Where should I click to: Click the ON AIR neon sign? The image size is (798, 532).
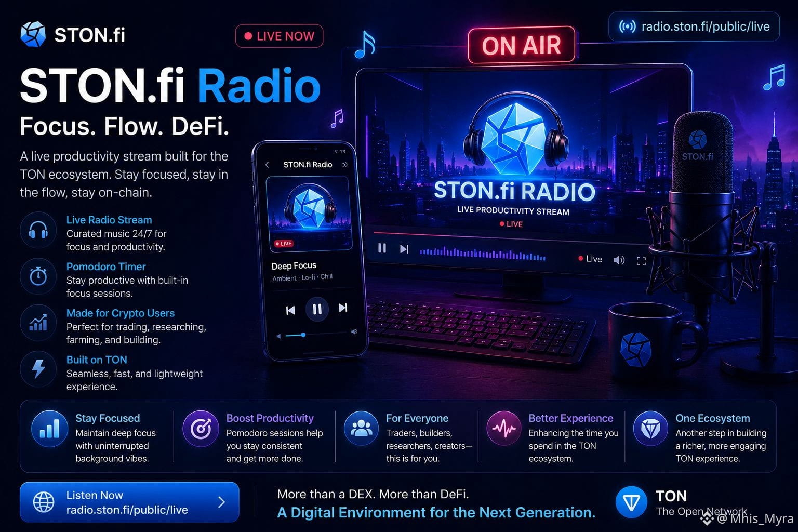pos(522,45)
